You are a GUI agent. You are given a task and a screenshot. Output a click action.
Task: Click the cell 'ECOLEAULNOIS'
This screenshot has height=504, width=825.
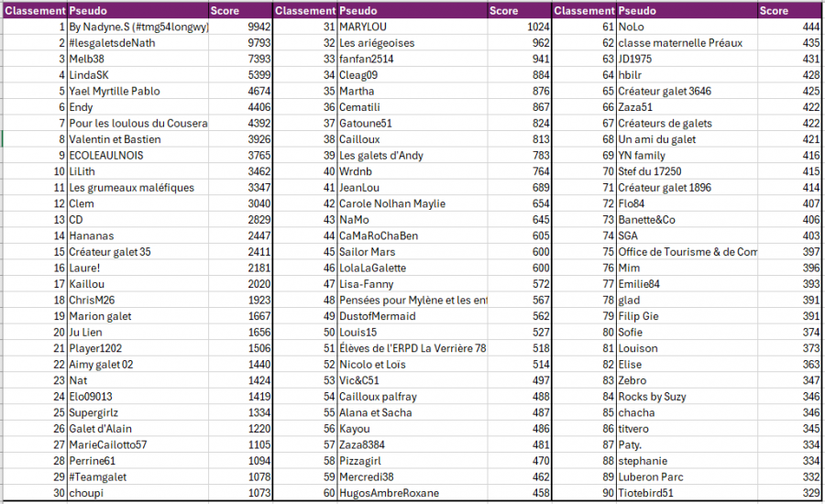137,155
